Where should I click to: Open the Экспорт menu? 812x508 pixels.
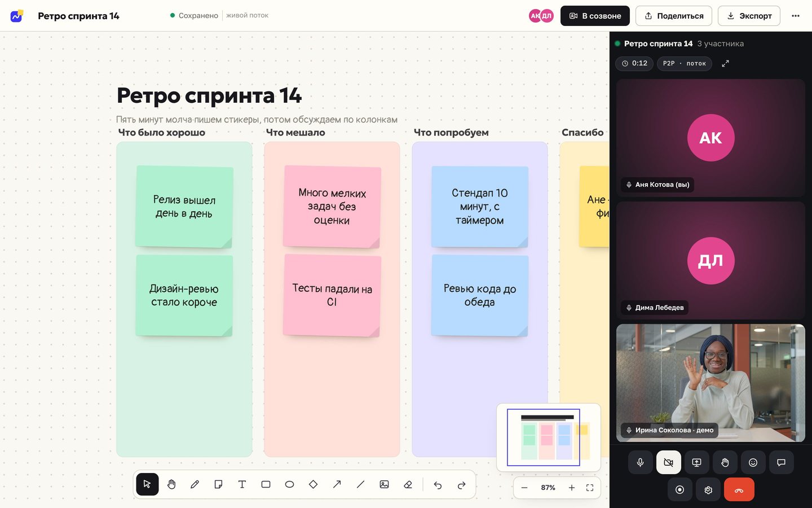749,16
